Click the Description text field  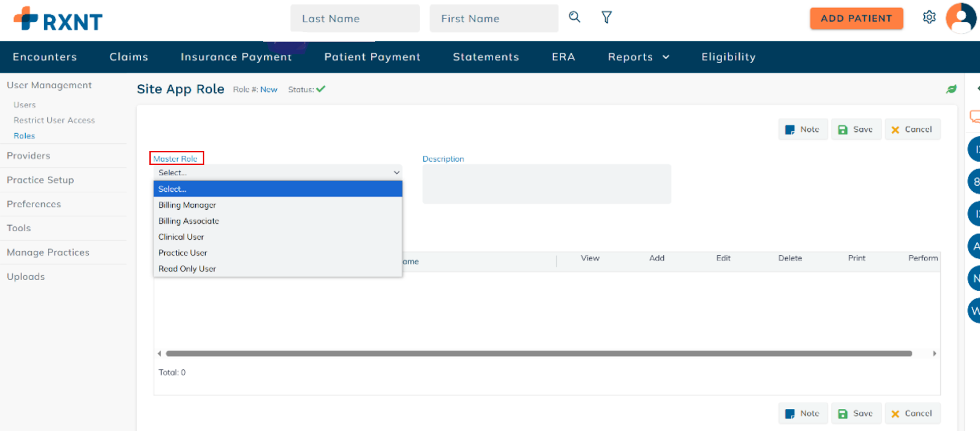546,184
